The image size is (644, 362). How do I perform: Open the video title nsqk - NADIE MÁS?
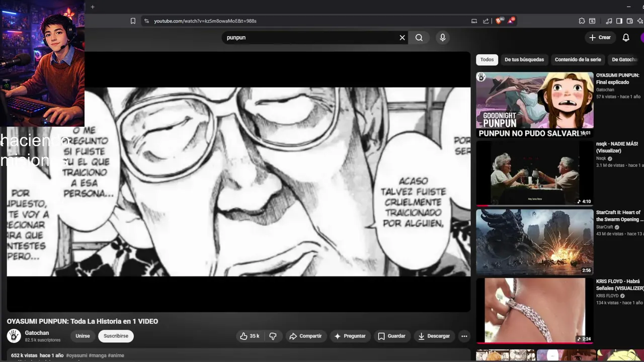coord(617,147)
